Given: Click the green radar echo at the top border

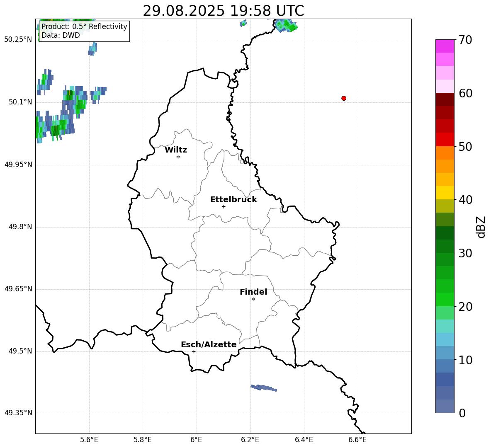Looking at the screenshot, I should click(287, 26).
